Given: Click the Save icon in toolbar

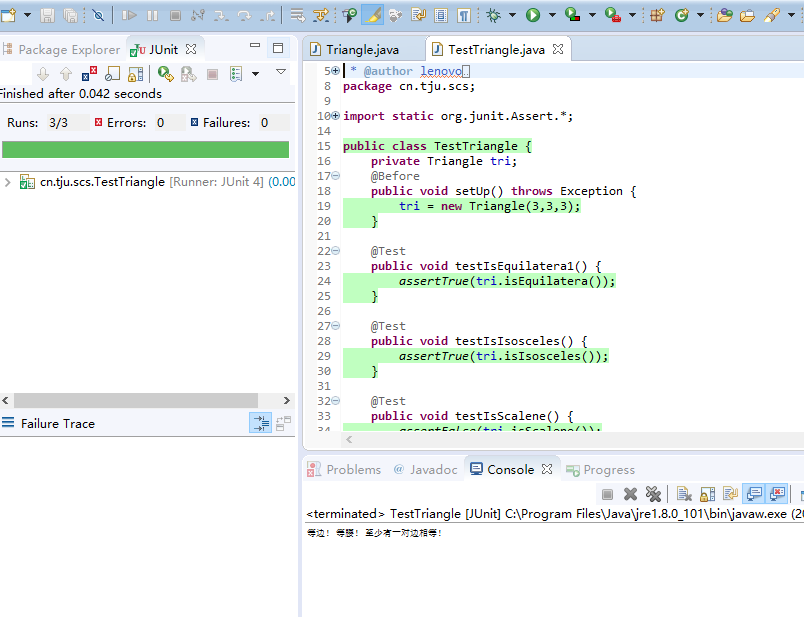Looking at the screenshot, I should [x=47, y=15].
